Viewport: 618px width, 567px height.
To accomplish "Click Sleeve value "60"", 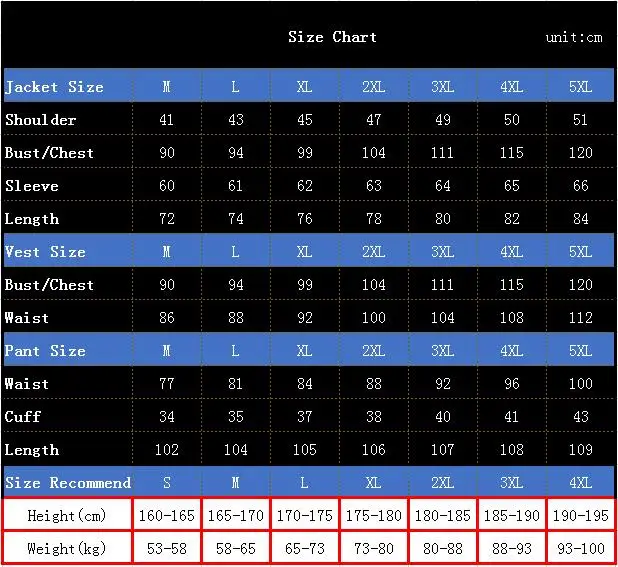I will (x=167, y=186).
